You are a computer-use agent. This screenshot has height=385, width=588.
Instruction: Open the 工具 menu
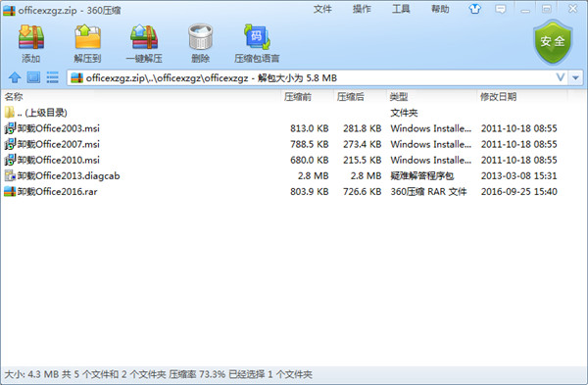tap(401, 9)
